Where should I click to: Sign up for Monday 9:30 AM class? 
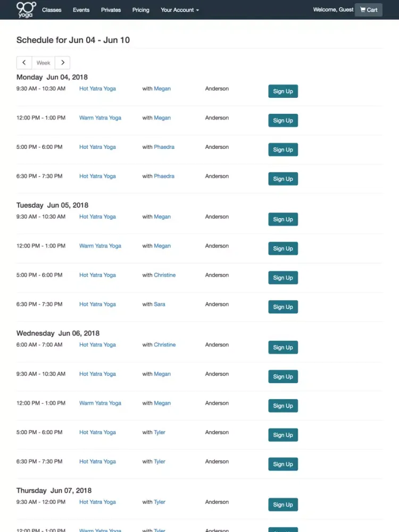click(282, 92)
